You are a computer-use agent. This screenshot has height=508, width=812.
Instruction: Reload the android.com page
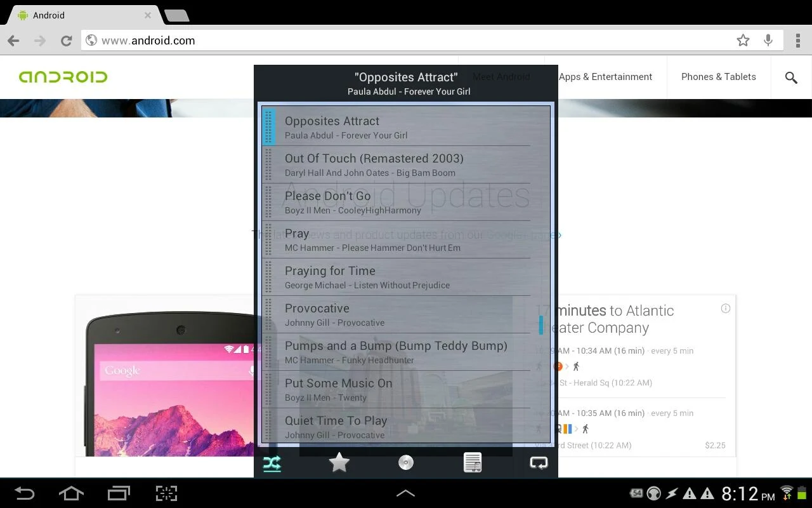[66, 41]
